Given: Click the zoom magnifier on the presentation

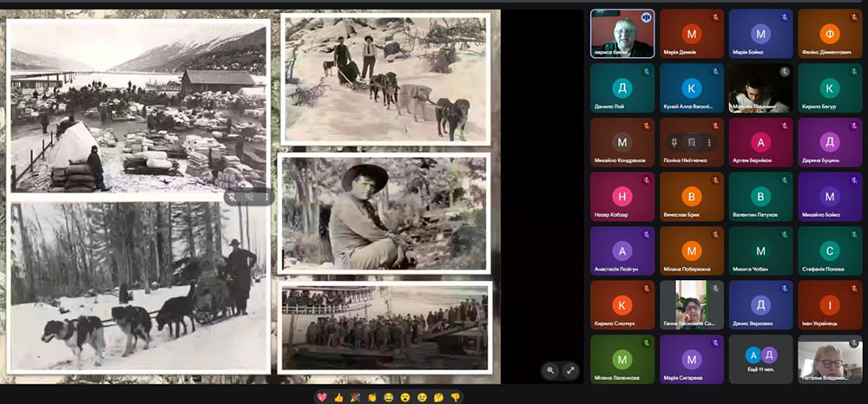Looking at the screenshot, I should point(550,370).
